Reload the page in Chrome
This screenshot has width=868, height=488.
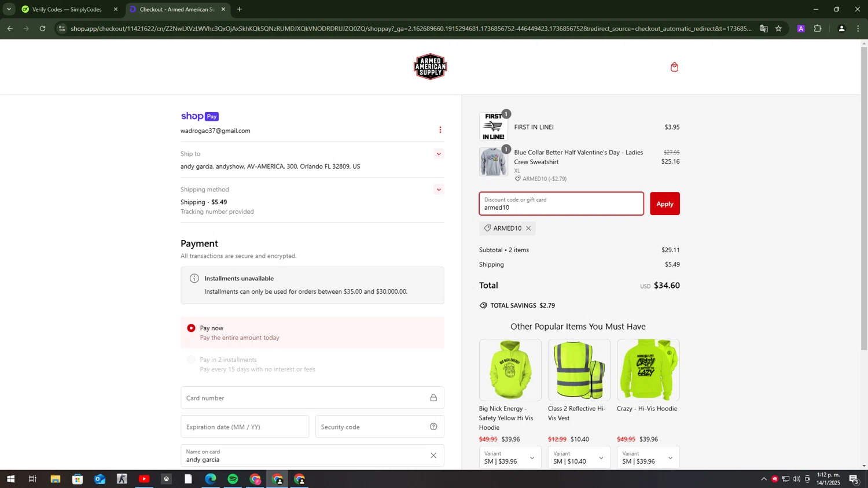pos(42,28)
